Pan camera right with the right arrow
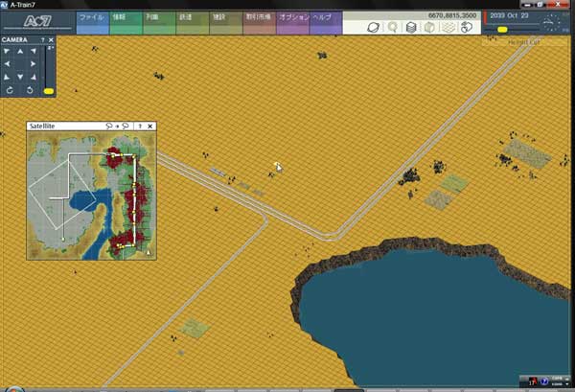The height and width of the screenshot is (392, 575). pyautogui.click(x=34, y=64)
